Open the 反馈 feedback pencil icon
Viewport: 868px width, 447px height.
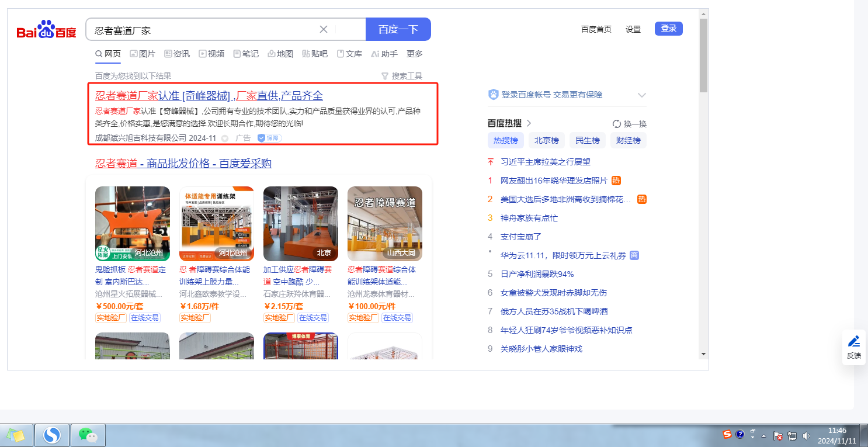click(853, 341)
